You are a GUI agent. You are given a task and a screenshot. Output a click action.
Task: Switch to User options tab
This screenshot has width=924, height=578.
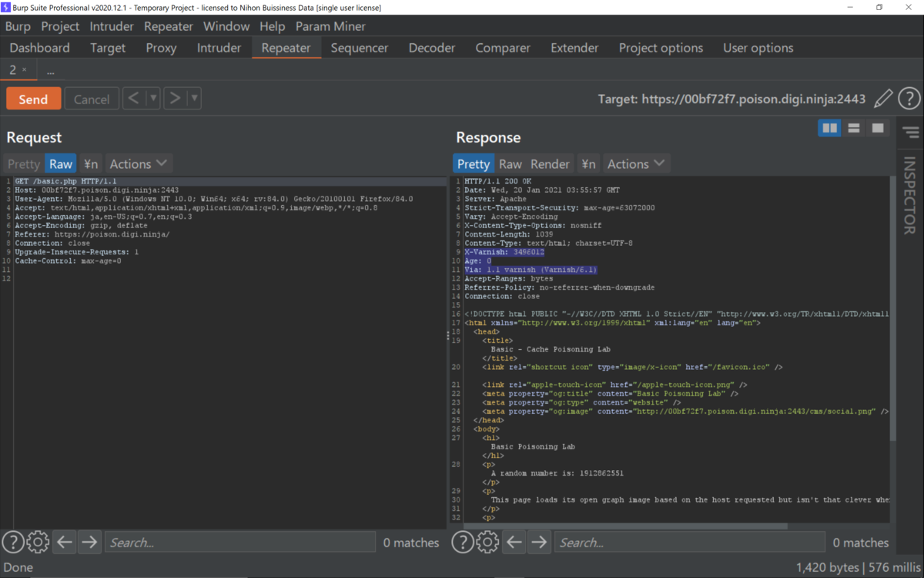point(758,48)
